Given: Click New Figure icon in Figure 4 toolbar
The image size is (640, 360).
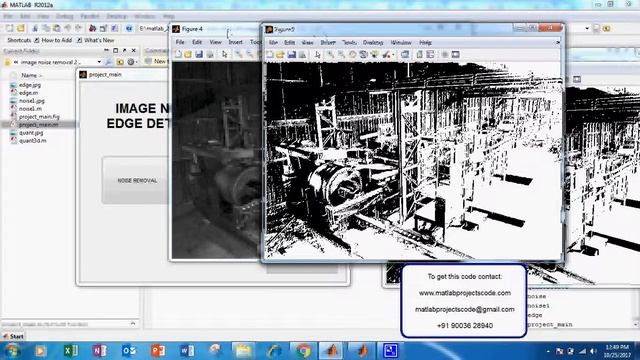Looking at the screenshot, I should [x=178, y=54].
